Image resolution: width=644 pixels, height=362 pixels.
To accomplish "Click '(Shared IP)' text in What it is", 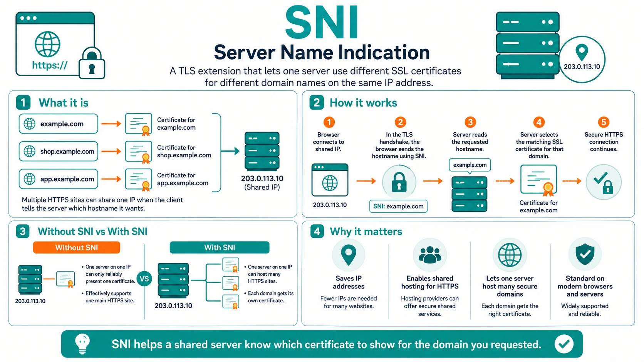I will click(x=262, y=187).
